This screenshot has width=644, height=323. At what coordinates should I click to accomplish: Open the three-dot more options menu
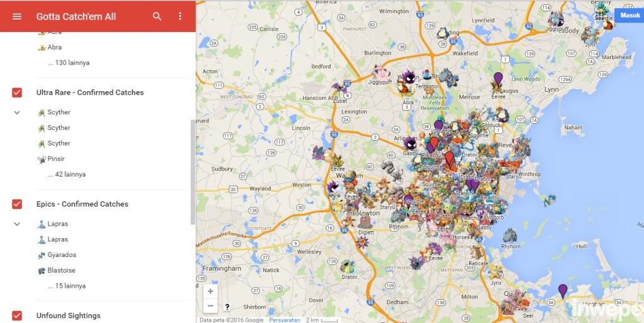[180, 16]
